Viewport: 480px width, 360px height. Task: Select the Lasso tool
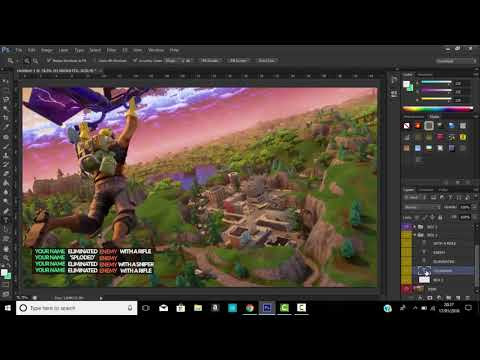point(6,99)
